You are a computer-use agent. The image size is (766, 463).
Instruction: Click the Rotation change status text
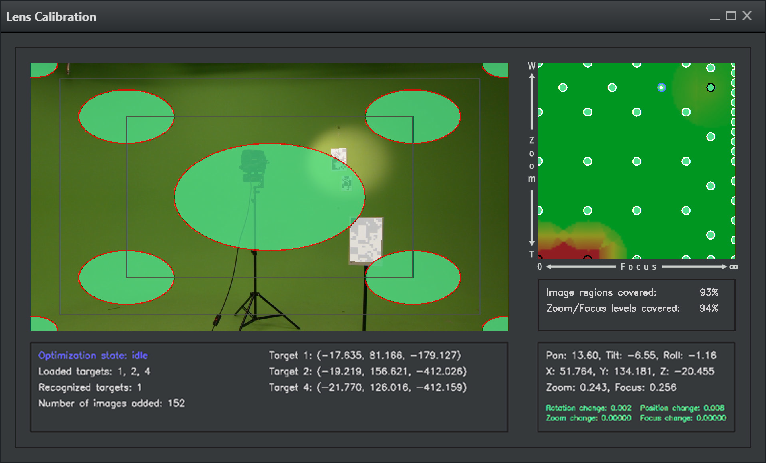pos(589,408)
